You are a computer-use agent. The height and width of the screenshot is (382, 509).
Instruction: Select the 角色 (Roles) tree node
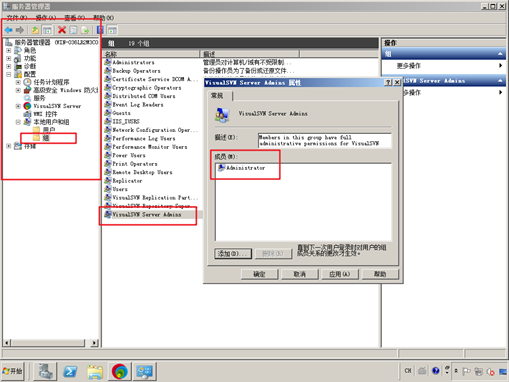30,50
